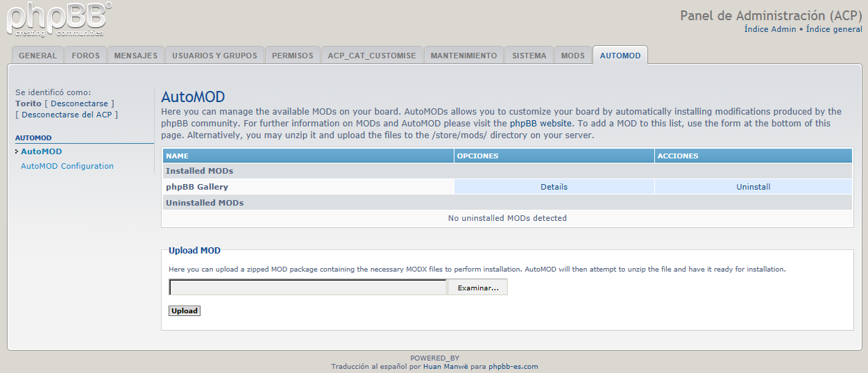Open the Sistema tab
Image resolution: width=868 pixels, height=373 pixels.
529,56
